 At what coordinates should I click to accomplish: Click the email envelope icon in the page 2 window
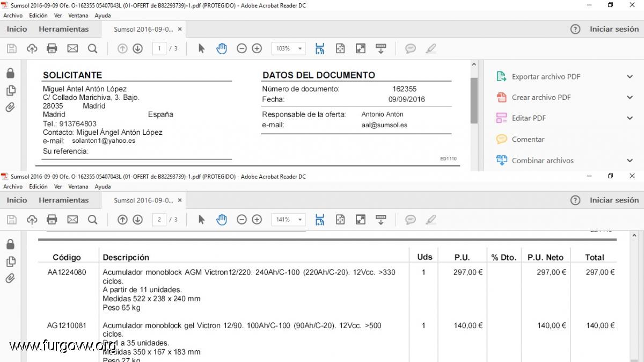pyautogui.click(x=72, y=220)
